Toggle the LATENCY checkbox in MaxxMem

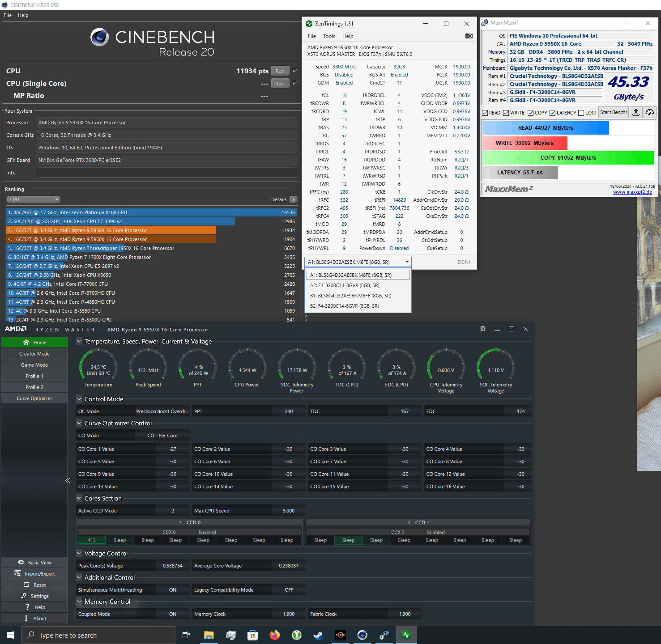click(x=553, y=113)
